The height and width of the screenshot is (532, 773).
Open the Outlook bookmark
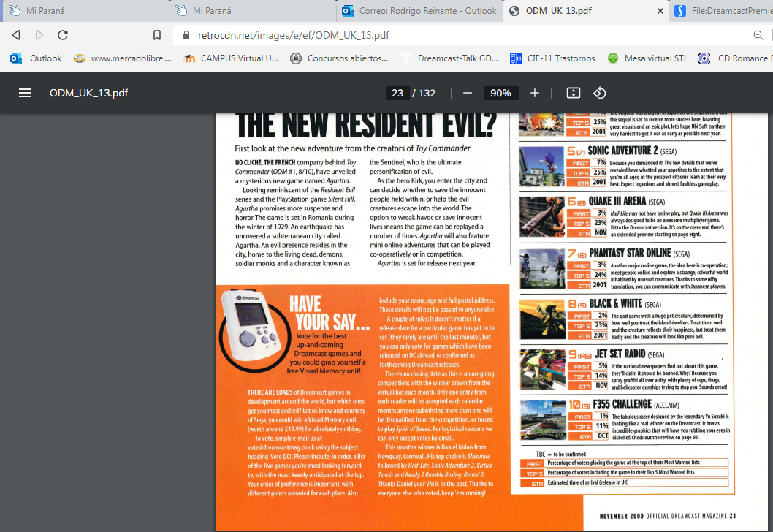36,58
